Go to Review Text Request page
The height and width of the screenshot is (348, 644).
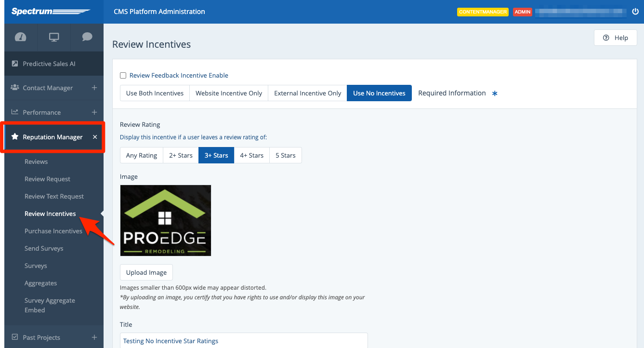click(x=54, y=196)
